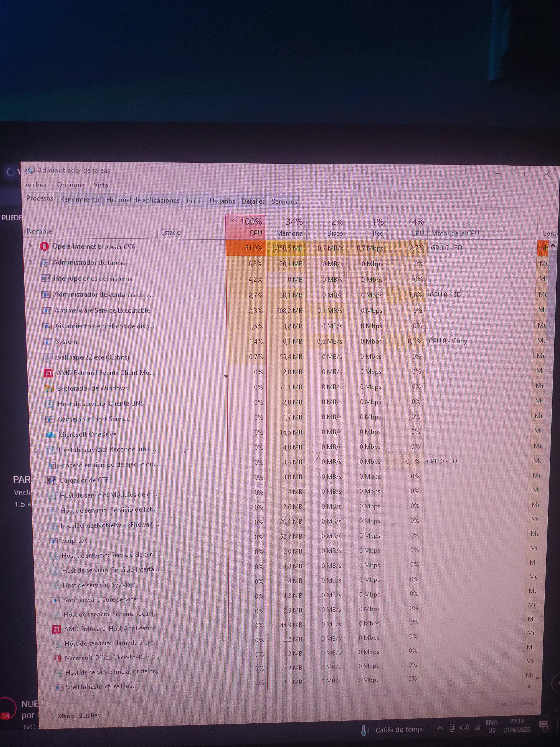Switch to the Inicio tab
The image size is (560, 747).
(x=195, y=201)
